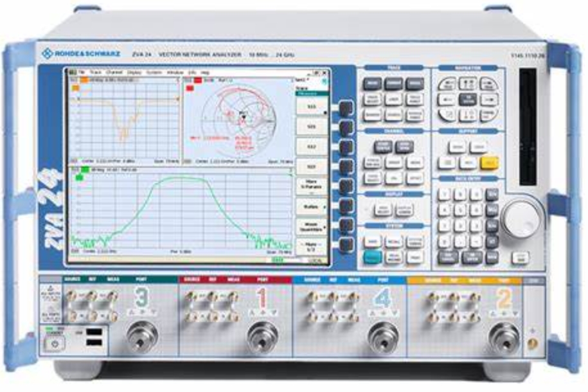Screen dimensions: 588x392
Task: Push the SAVE key in System section
Action: click(x=372, y=242)
